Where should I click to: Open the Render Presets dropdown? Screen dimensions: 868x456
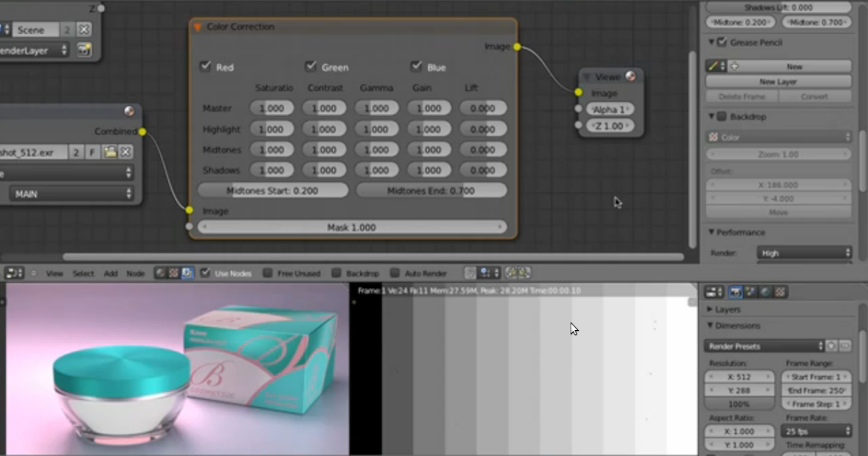click(763, 346)
